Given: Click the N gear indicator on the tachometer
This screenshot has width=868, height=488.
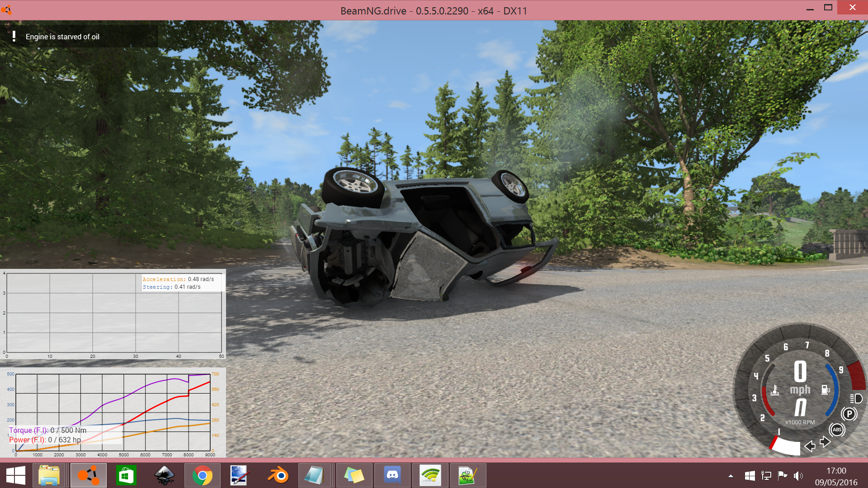Looking at the screenshot, I should 800,408.
